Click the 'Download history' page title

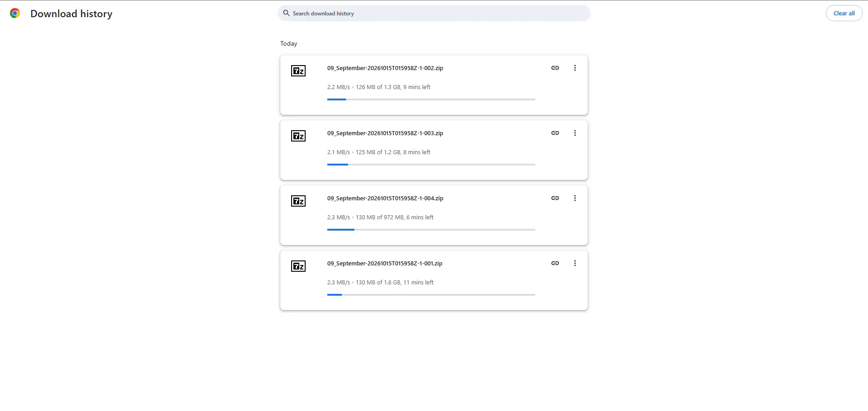[x=71, y=14]
